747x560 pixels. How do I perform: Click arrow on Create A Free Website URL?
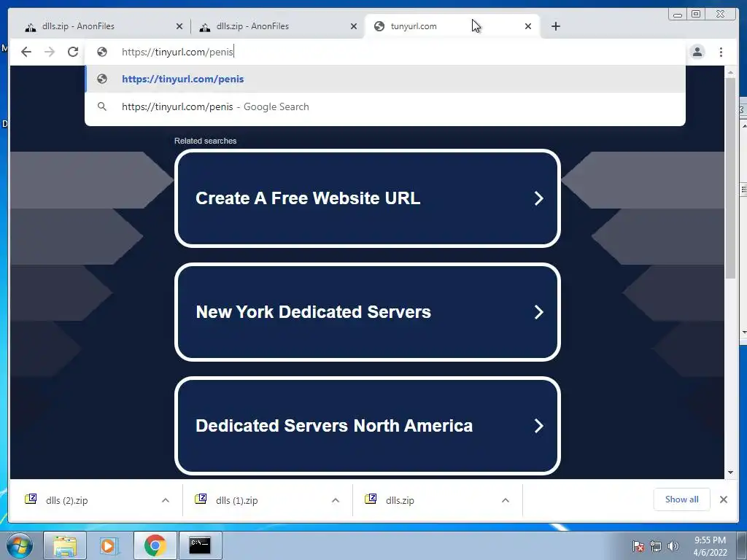[x=539, y=198]
